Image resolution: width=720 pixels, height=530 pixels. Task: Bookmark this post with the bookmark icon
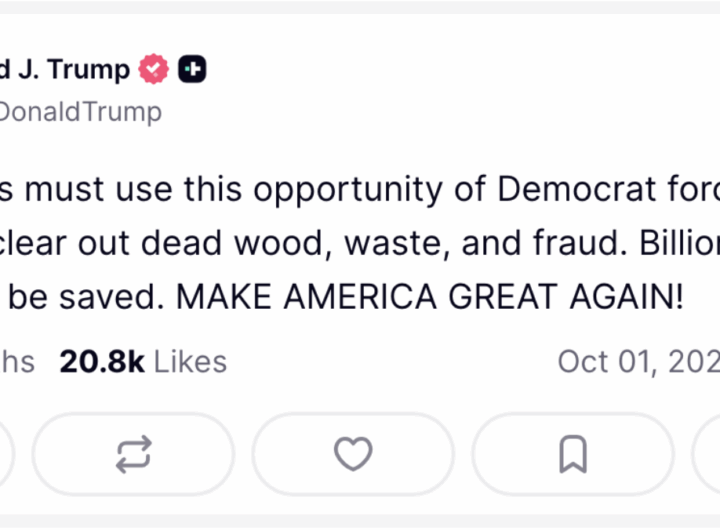pos(572,454)
